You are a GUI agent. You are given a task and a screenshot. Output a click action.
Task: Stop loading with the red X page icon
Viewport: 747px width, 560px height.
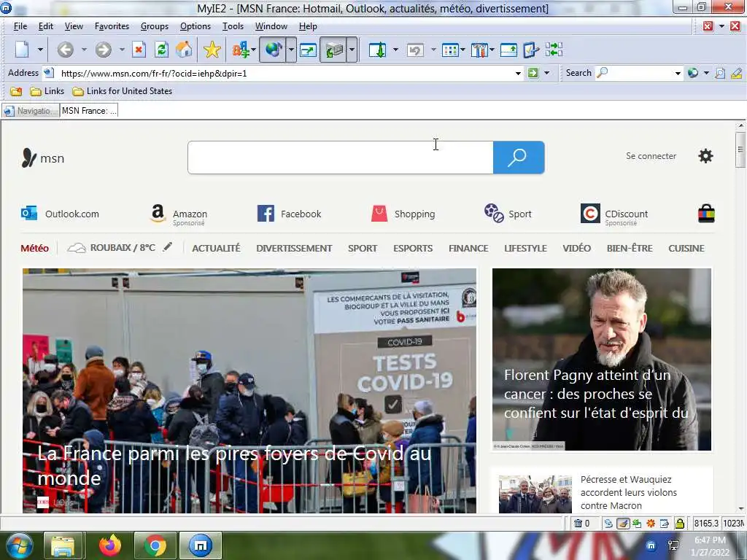tap(139, 50)
